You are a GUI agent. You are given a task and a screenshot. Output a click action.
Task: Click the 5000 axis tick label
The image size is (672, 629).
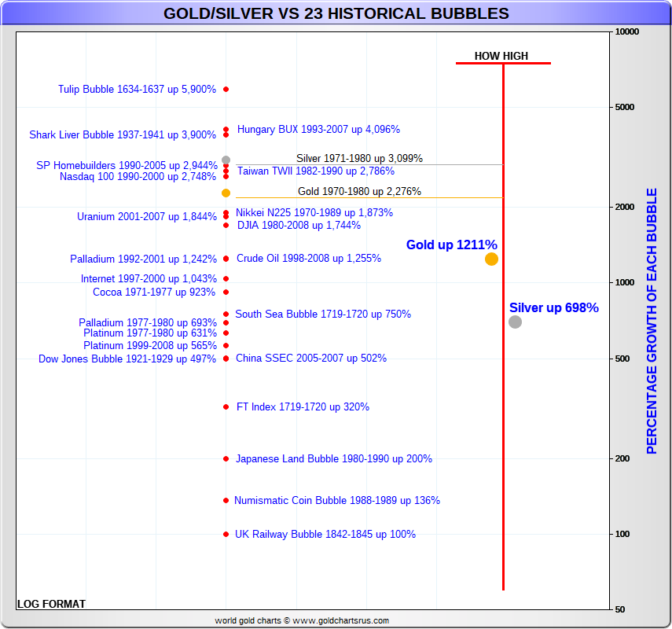(x=624, y=107)
